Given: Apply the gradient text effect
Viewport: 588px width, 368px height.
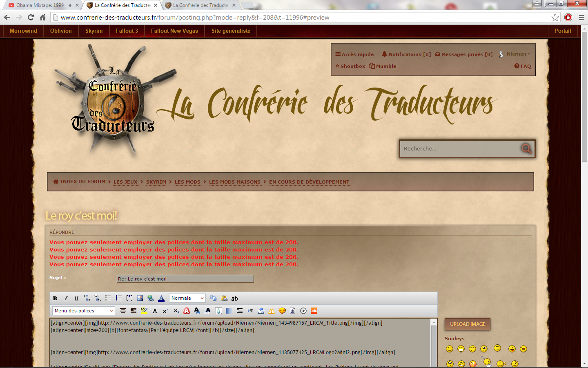Looking at the screenshot, I should click(x=229, y=311).
